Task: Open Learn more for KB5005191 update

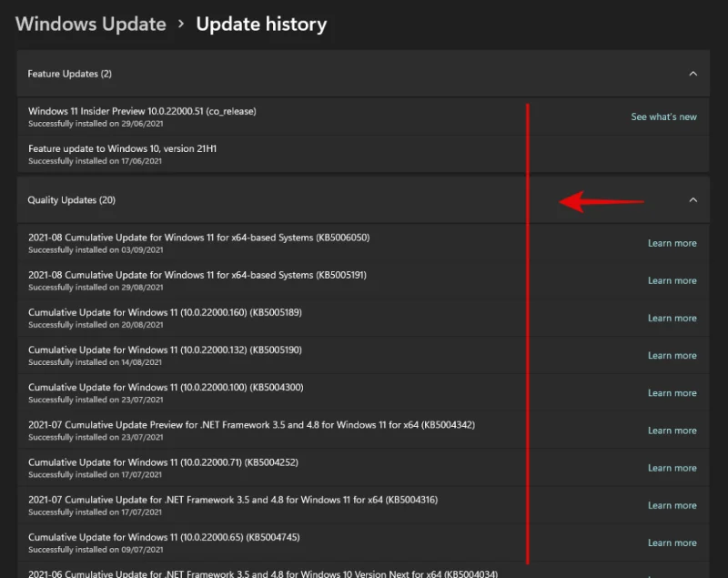Action: (x=672, y=280)
